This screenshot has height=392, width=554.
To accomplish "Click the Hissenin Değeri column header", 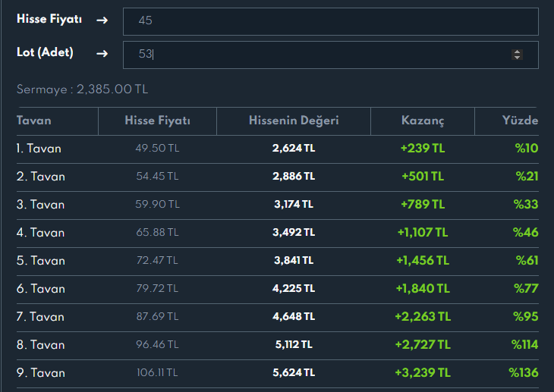I will click(294, 121).
